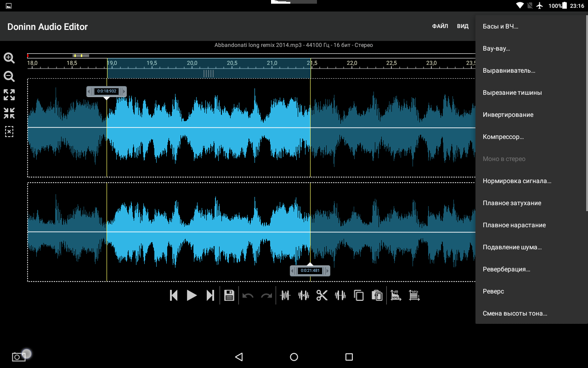Apply Плавное нарастание fade in
This screenshot has width=588, height=368.
point(531,225)
